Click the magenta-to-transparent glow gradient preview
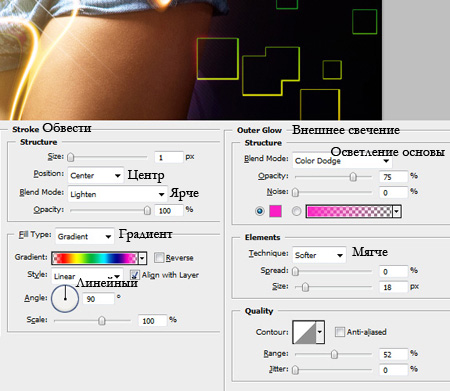Viewport: 450px width, 391px height. 349,211
